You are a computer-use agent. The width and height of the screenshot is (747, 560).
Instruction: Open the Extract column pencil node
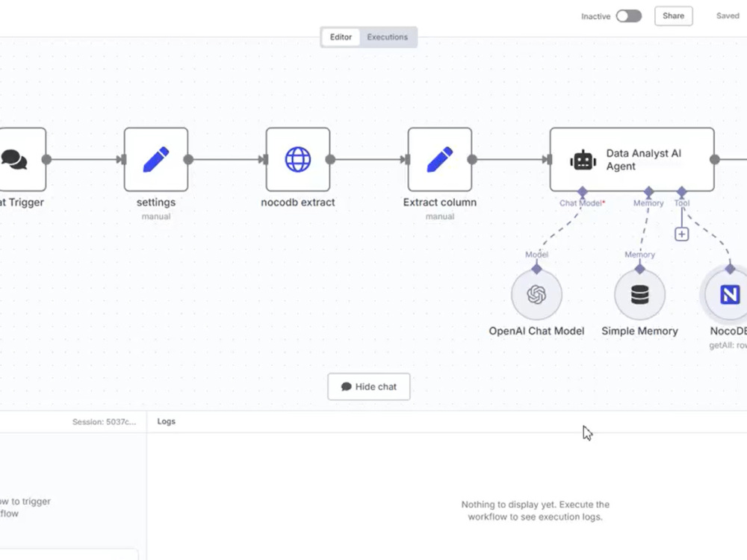[440, 159]
